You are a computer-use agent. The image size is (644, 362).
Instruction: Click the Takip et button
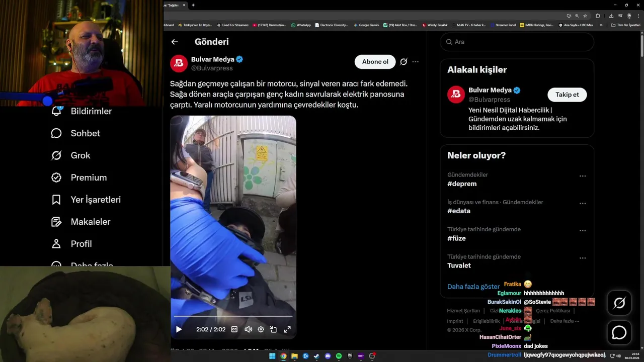click(x=567, y=95)
